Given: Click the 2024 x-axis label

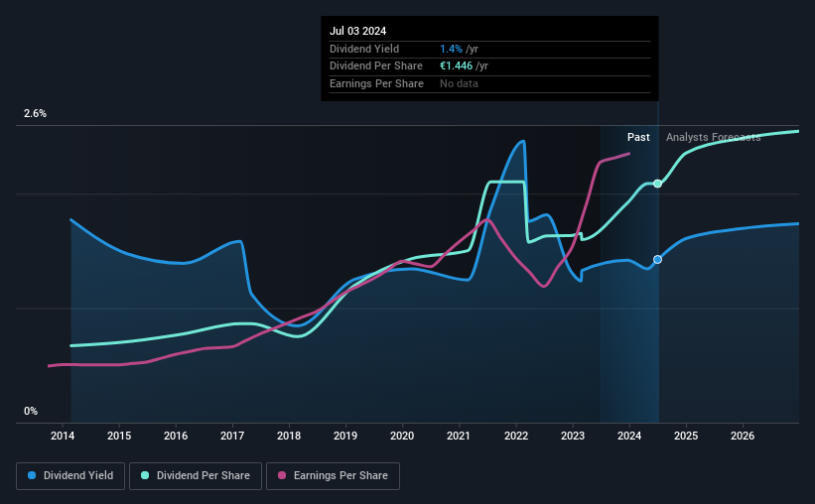Looking at the screenshot, I should click(x=629, y=436).
